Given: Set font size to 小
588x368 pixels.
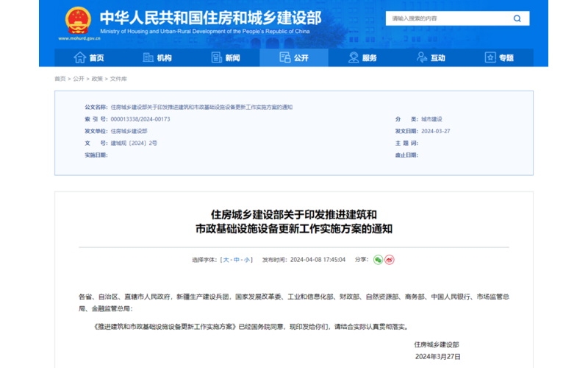Looking at the screenshot, I should click(247, 260).
